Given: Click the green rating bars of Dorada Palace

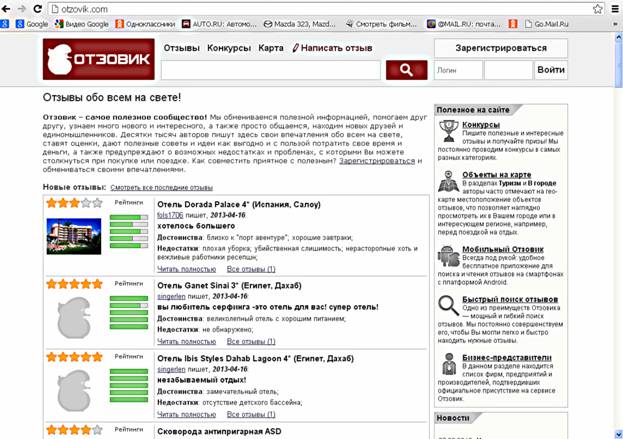Looking at the screenshot, I should tap(129, 232).
